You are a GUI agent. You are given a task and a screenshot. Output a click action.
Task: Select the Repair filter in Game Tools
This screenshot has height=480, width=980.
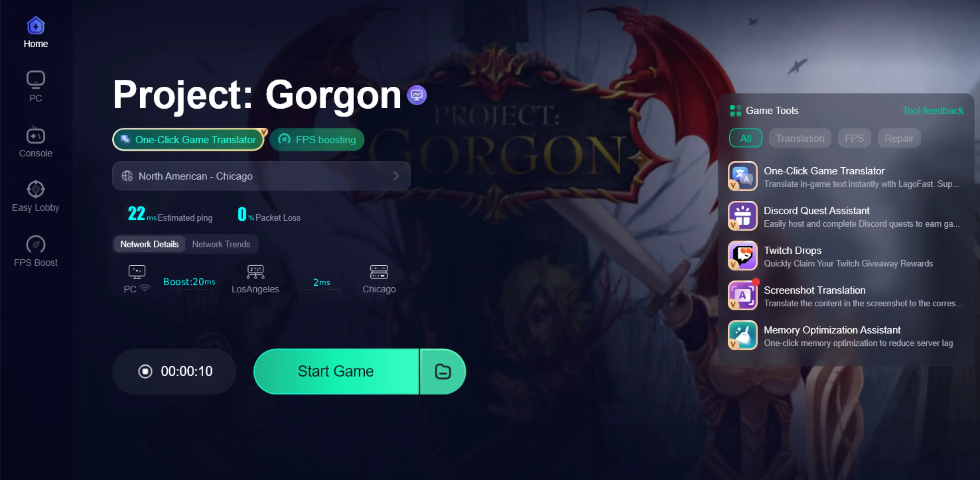point(898,138)
